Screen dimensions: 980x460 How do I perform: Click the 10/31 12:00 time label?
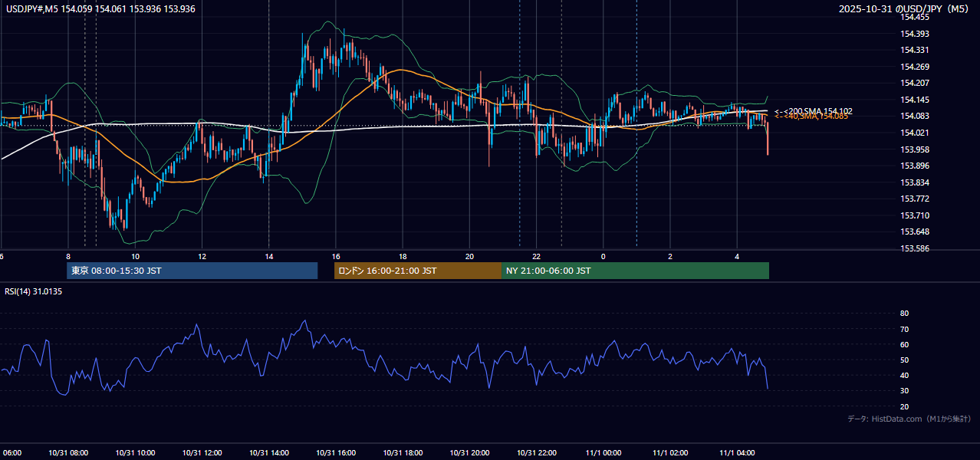202,453
